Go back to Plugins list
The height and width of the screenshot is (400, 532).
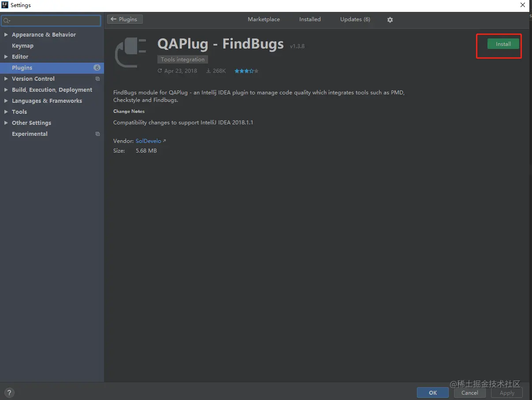pos(125,19)
